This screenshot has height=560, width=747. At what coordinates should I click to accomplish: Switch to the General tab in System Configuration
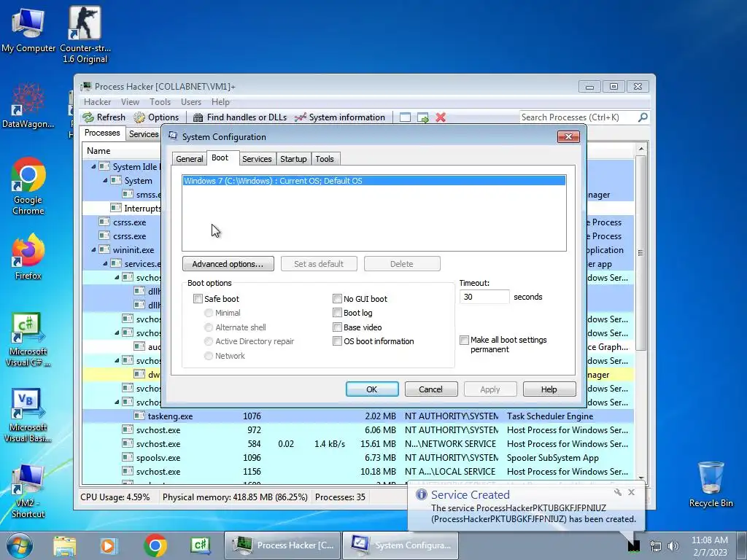(189, 159)
